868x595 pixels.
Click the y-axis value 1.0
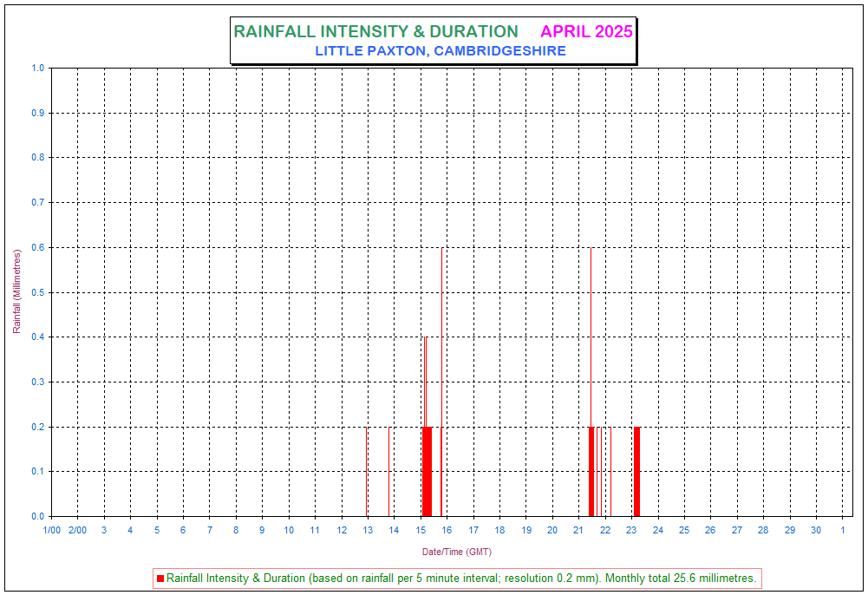[37, 68]
